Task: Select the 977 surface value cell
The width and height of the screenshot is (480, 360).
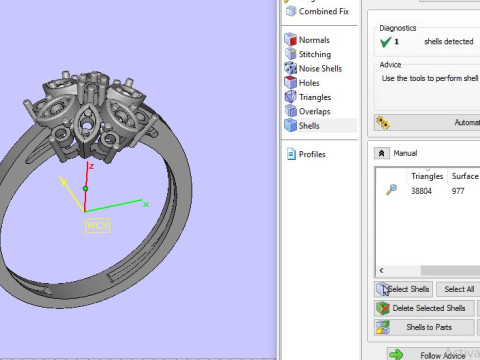Action: click(458, 191)
